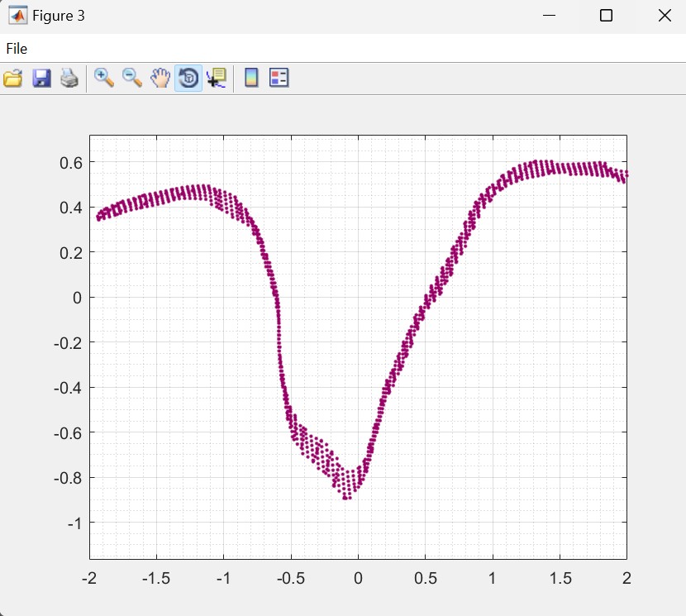Click the Figure 3 window title text
The width and height of the screenshot is (686, 616).
tap(58, 16)
